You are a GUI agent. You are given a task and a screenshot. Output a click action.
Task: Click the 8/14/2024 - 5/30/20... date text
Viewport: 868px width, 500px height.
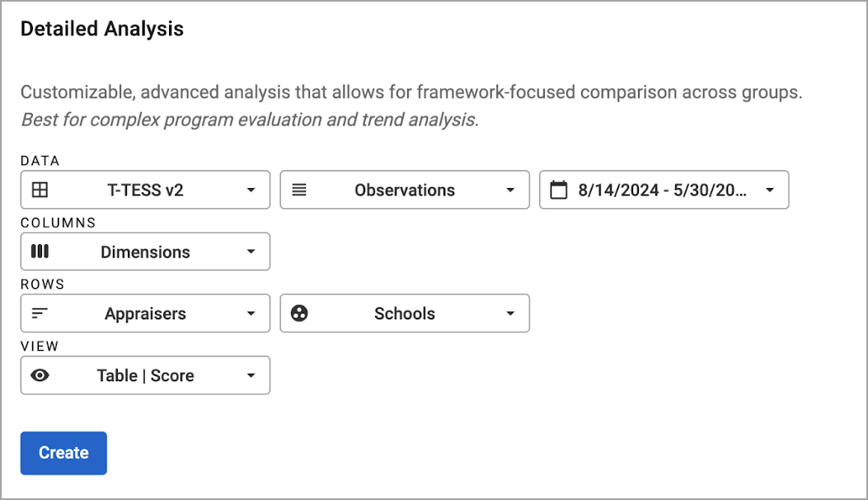663,190
